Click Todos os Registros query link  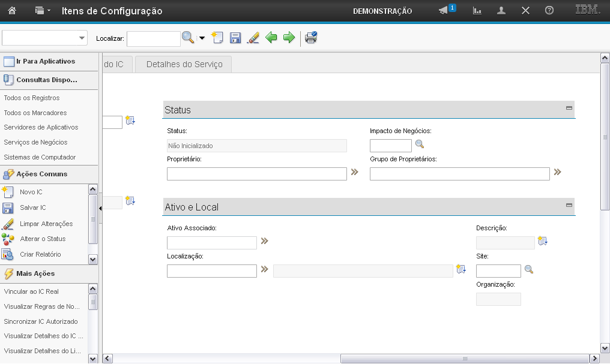(32, 98)
